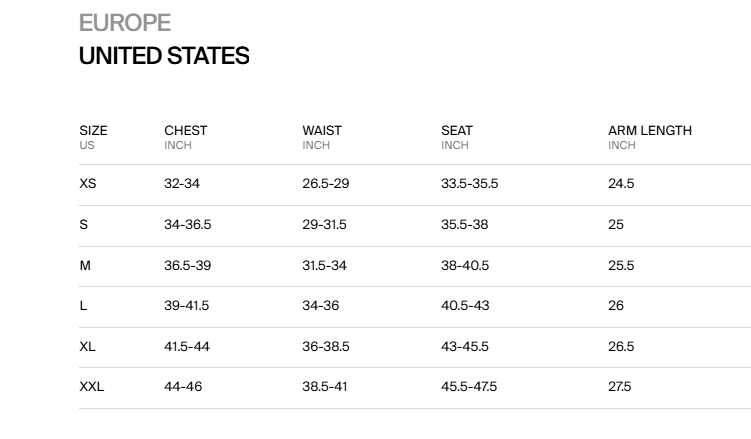
Task: Click arm length value 26 for L
Action: (x=616, y=306)
